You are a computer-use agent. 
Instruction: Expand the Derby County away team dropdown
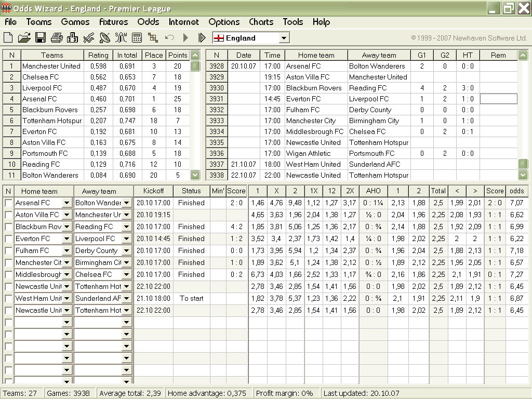[127, 250]
